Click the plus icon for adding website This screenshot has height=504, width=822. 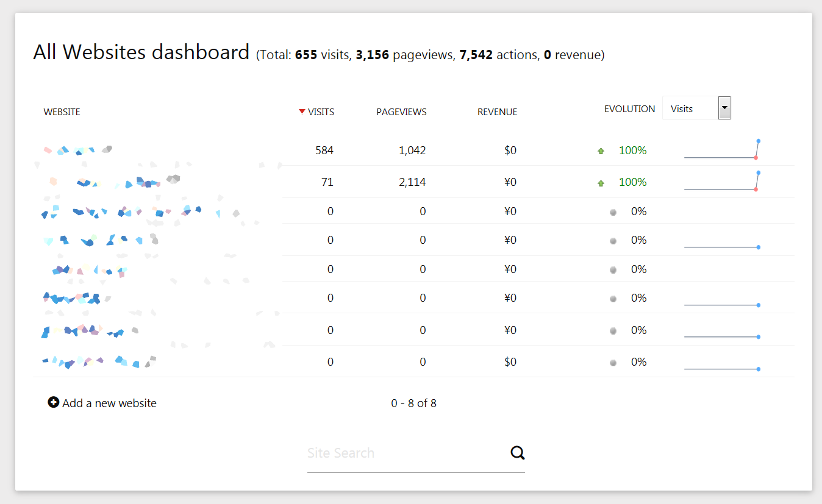tap(54, 402)
